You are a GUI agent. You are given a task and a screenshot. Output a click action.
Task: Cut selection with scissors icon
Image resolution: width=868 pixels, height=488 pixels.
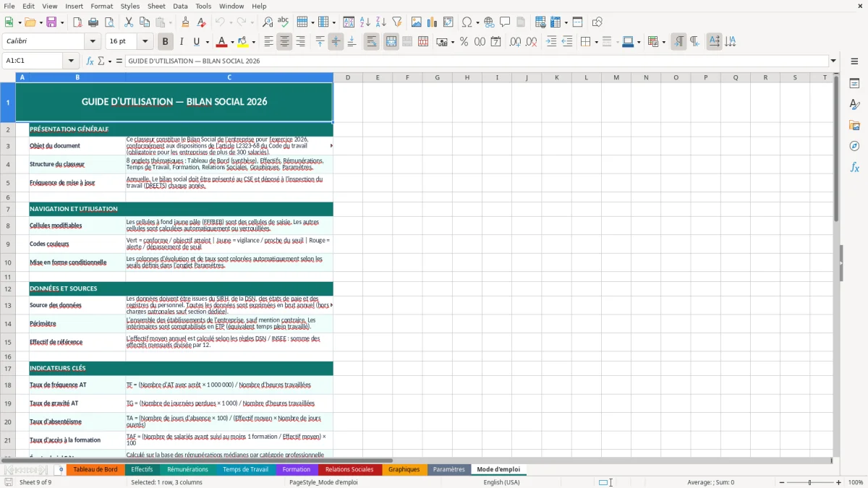(x=129, y=22)
